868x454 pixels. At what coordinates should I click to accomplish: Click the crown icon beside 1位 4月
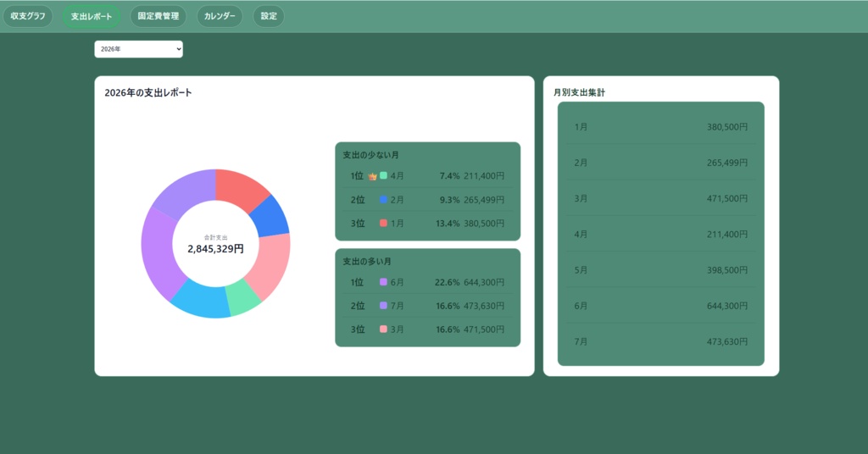click(373, 176)
